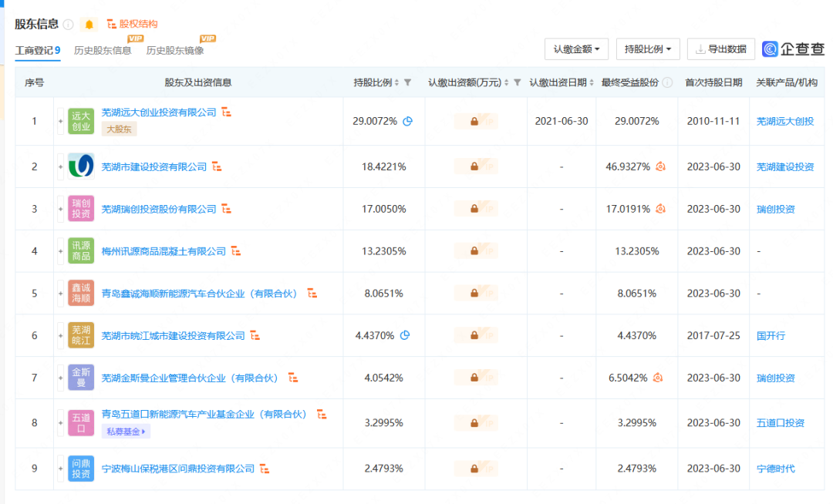
Task: Expand the row for 芜湖金斯曼企业管理合伙企业
Action: click(61, 378)
